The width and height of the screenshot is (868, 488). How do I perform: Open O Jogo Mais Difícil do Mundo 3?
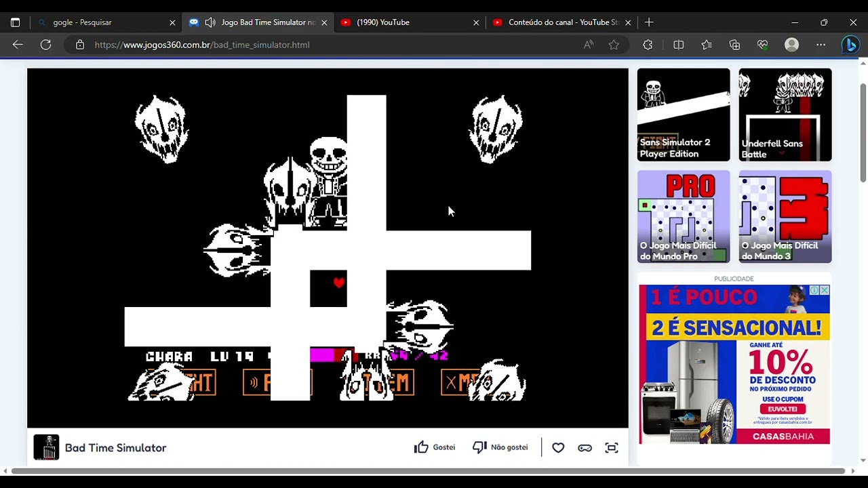click(785, 216)
